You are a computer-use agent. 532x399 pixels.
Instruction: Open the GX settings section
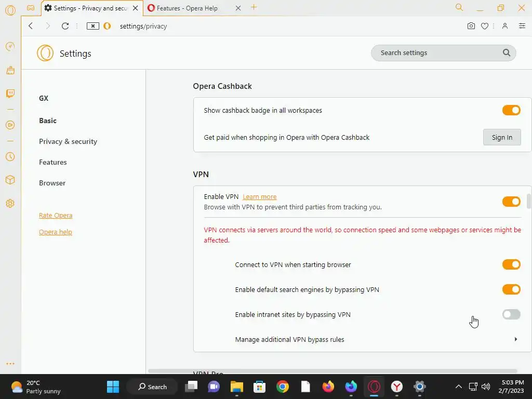pos(44,98)
